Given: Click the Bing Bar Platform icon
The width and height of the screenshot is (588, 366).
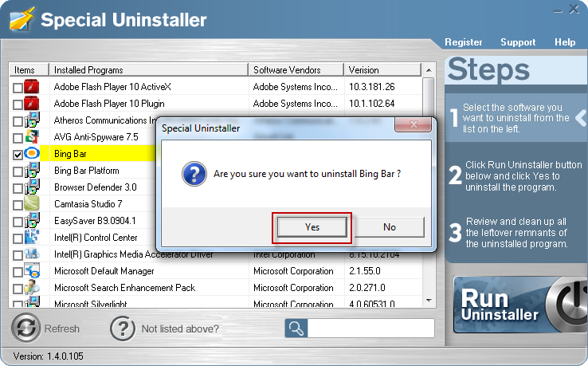Looking at the screenshot, I should click(x=32, y=170).
